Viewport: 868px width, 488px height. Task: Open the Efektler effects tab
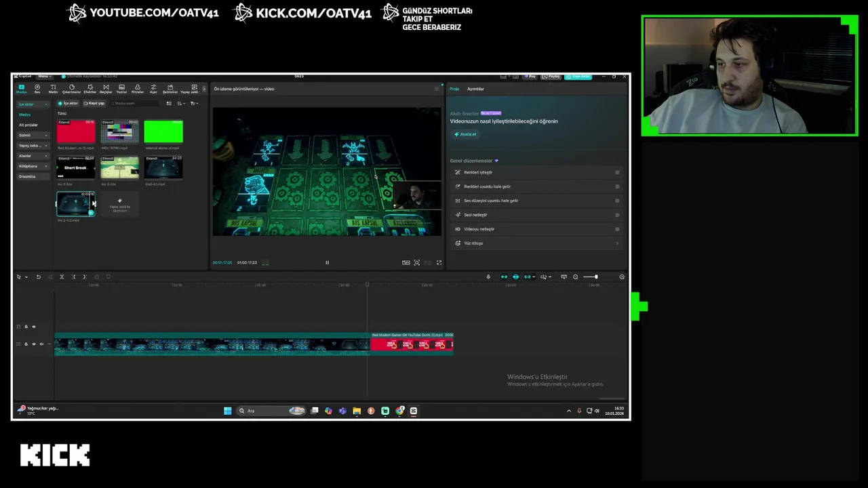click(x=90, y=88)
